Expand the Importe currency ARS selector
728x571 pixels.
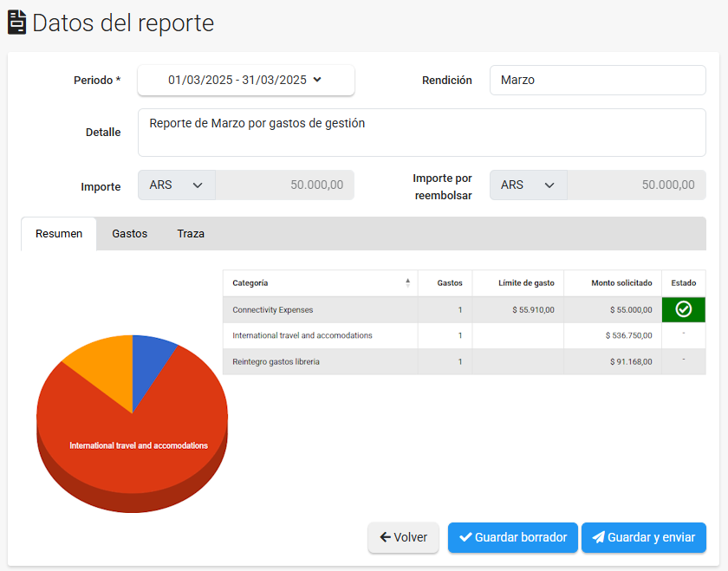pyautogui.click(x=177, y=185)
